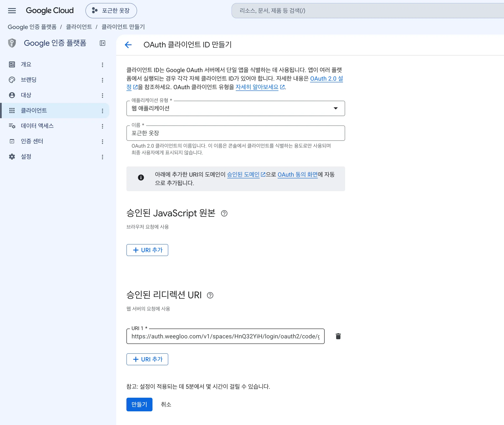Click the shield icon for Google 인증 플랫폼
Image resolution: width=504 pixels, height=425 pixels.
[x=12, y=43]
